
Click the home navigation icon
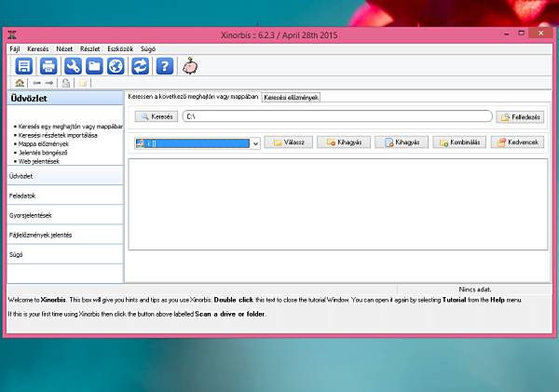click(x=20, y=83)
